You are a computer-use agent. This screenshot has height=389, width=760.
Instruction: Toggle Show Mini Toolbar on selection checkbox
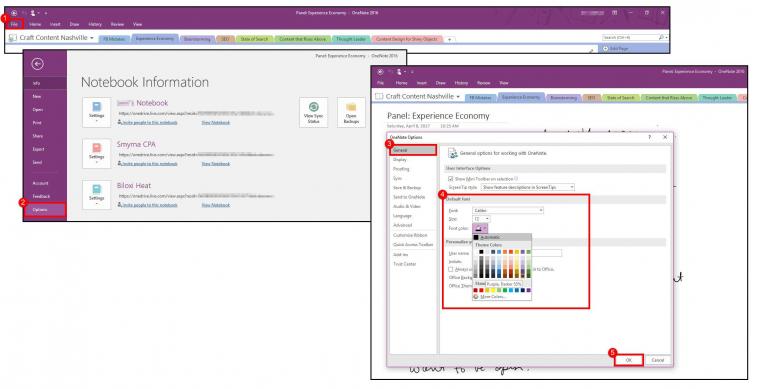pos(451,179)
